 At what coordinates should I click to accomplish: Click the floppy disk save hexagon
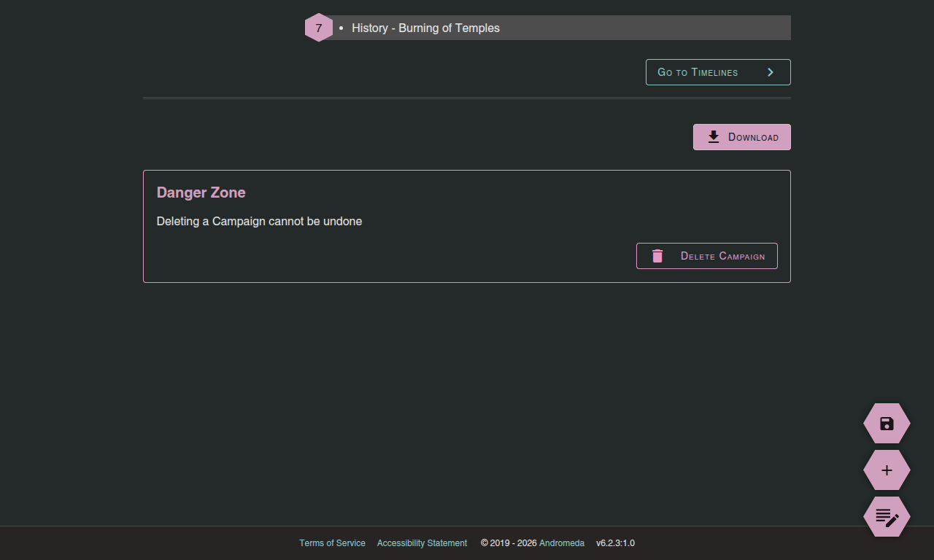886,423
